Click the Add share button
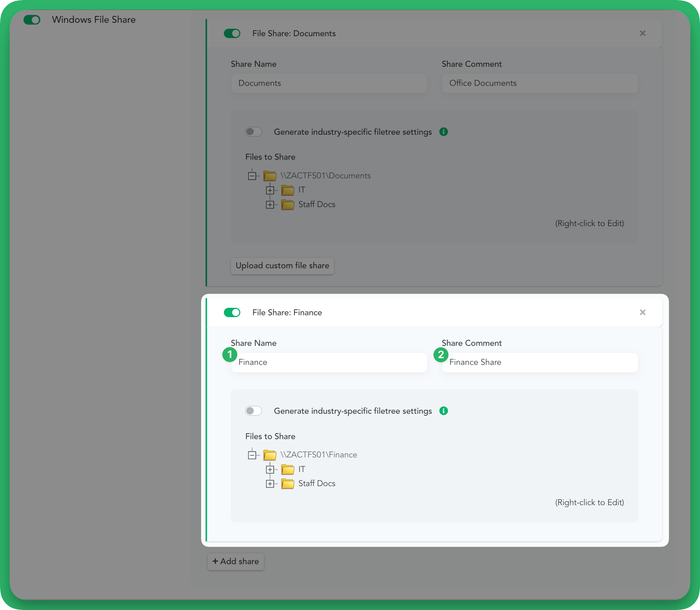Image resolution: width=700 pixels, height=610 pixels. point(235,561)
